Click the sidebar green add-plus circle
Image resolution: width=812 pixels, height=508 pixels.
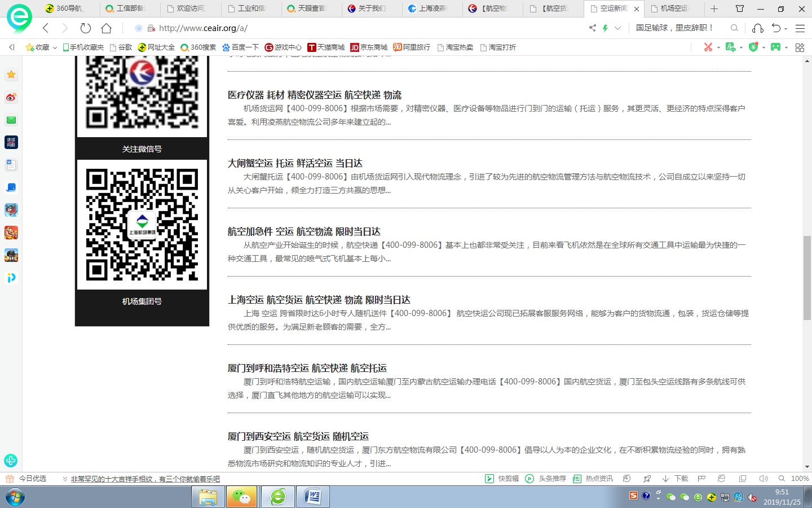pos(11,461)
